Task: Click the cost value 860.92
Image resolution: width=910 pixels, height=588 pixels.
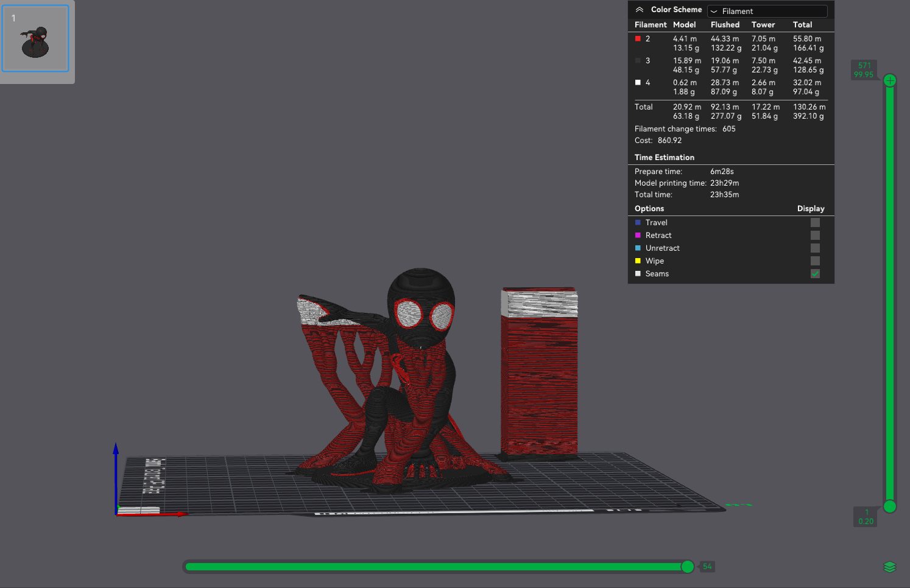Action: point(669,141)
